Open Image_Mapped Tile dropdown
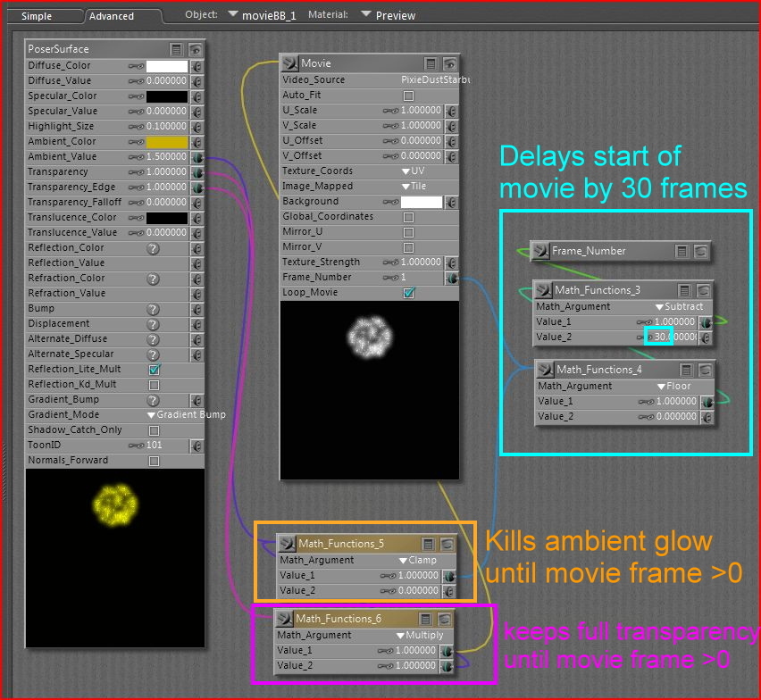The width and height of the screenshot is (761, 700). [x=414, y=187]
